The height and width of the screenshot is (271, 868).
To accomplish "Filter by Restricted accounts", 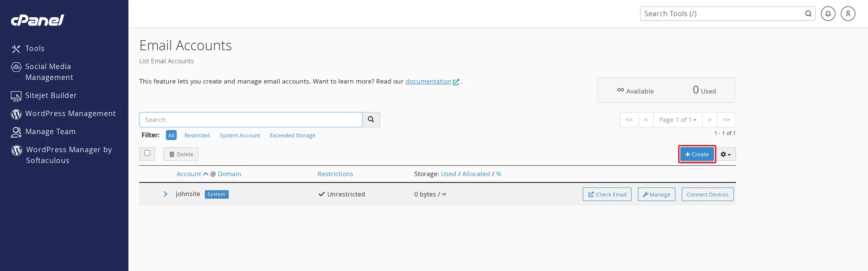I will click(x=197, y=135).
